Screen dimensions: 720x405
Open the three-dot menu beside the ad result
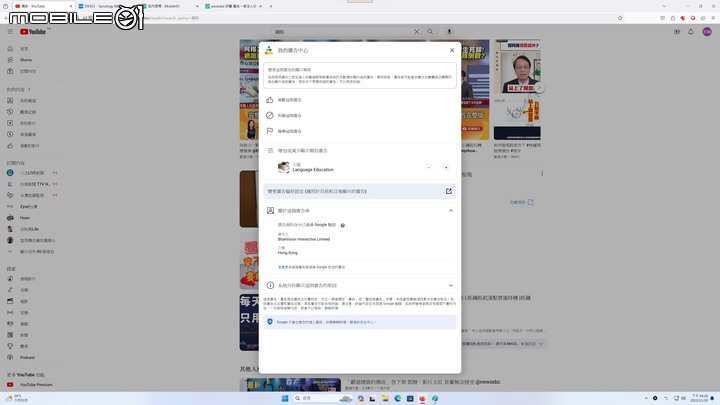click(x=542, y=174)
